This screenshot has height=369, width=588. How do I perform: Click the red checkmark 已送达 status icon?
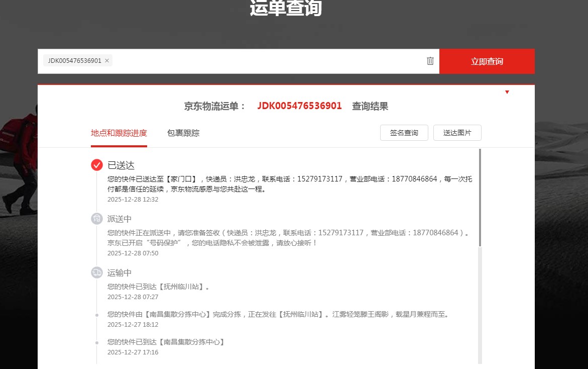[97, 165]
